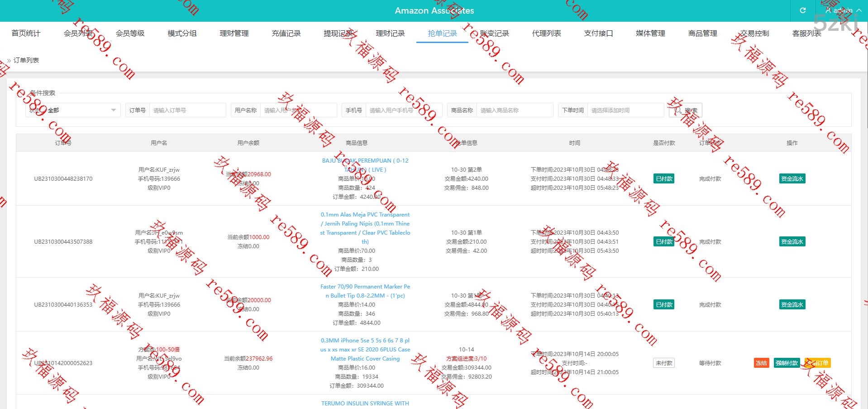Select the active 抢单记录 tab
The image size is (868, 409).
click(443, 33)
